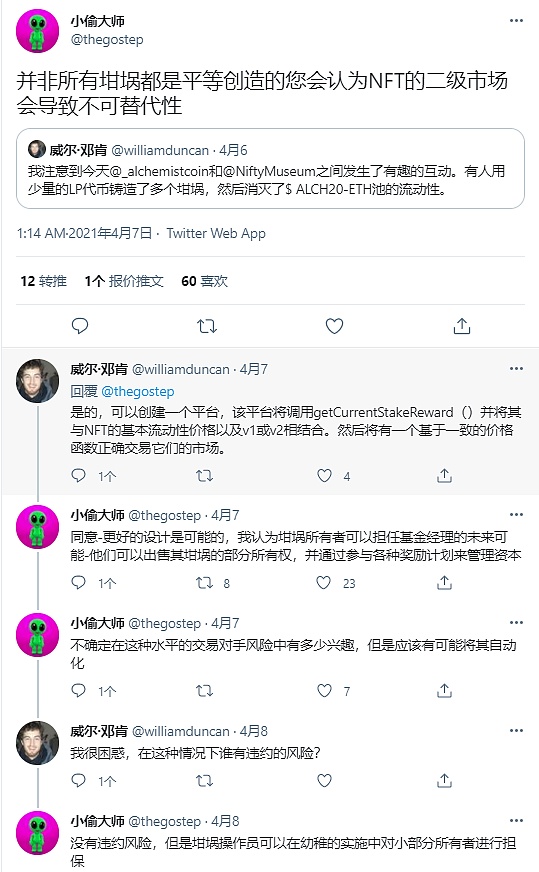
Task: Click the main tweet's reply bubble icon
Action: point(80,326)
